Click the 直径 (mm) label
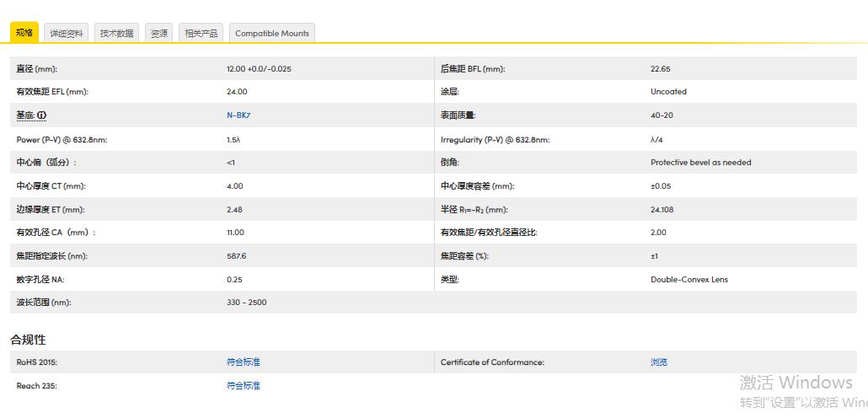Screen dimensions: 868x418 [37, 69]
